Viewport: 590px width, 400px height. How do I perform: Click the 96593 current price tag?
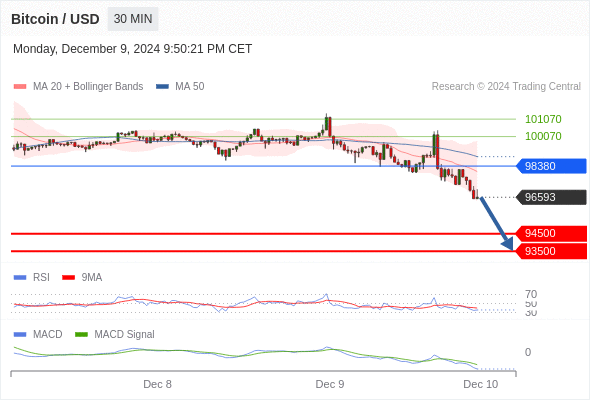point(551,197)
